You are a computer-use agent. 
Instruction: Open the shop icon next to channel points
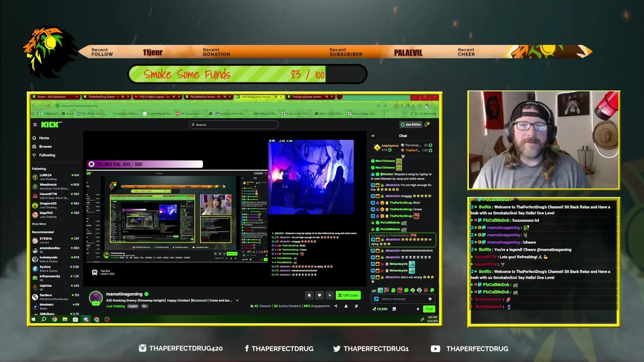click(x=394, y=309)
